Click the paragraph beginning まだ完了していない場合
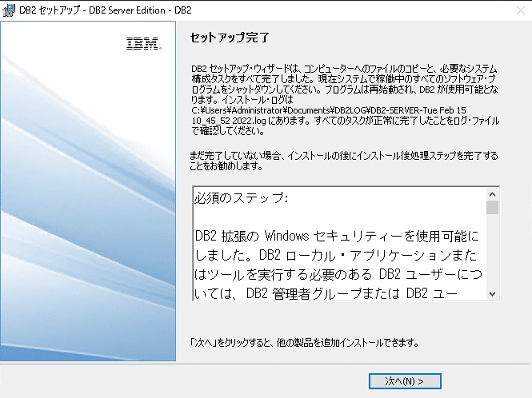This screenshot has width=532, height=398. tap(344, 161)
